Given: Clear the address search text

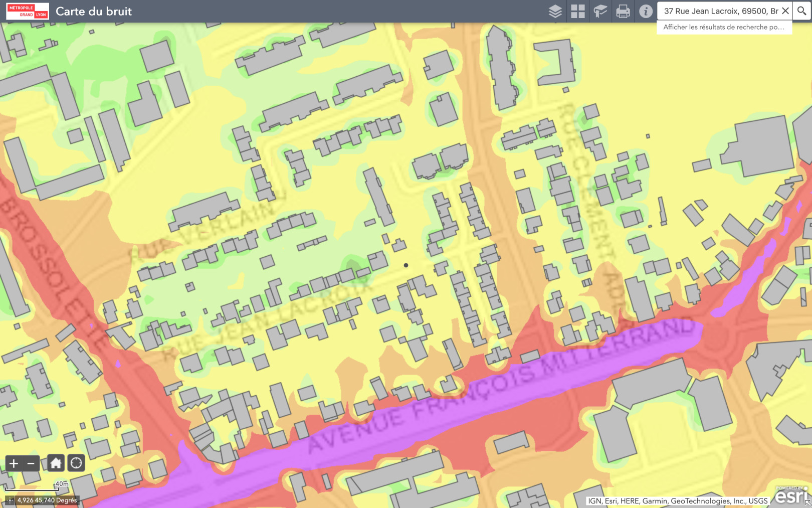Looking at the screenshot, I should pos(785,11).
